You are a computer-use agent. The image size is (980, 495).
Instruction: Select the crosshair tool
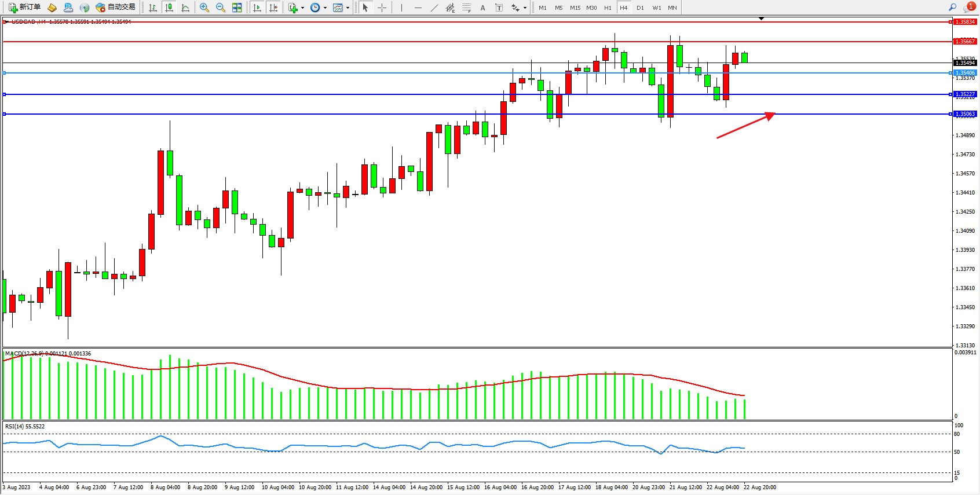point(382,8)
